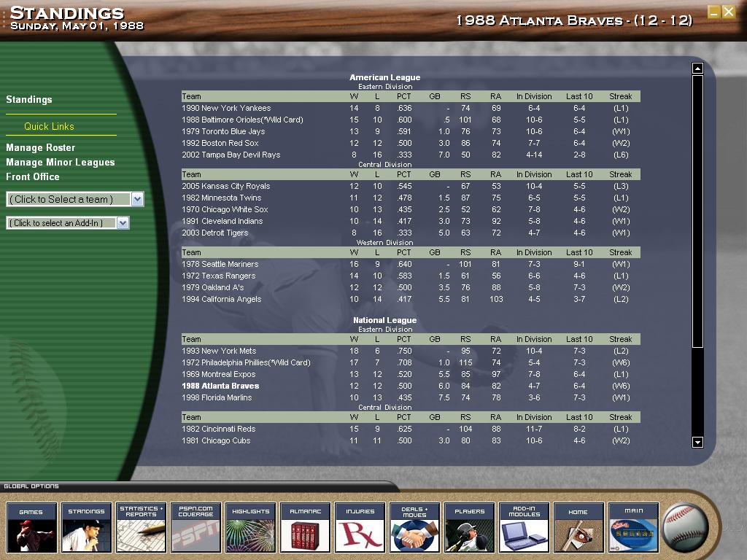Select the 1970 Chicago White Sox row
Viewport: 747px width, 560px height.
411,209
